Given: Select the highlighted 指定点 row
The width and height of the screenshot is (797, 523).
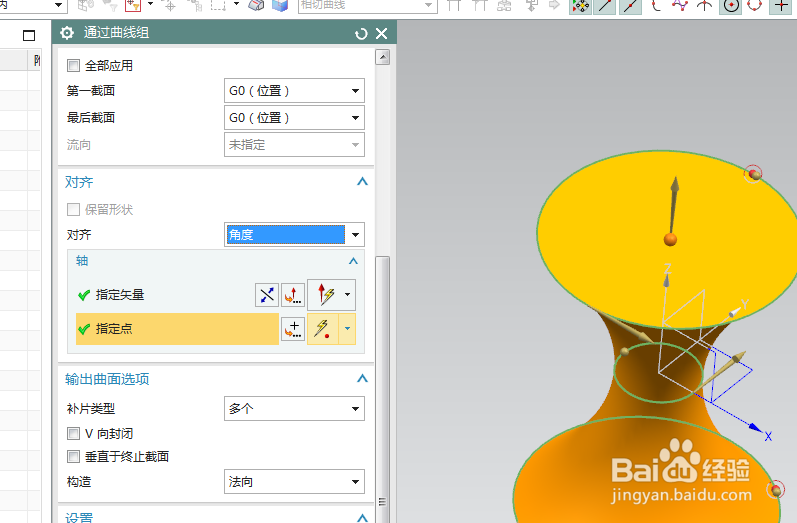Looking at the screenshot, I should coord(177,329).
